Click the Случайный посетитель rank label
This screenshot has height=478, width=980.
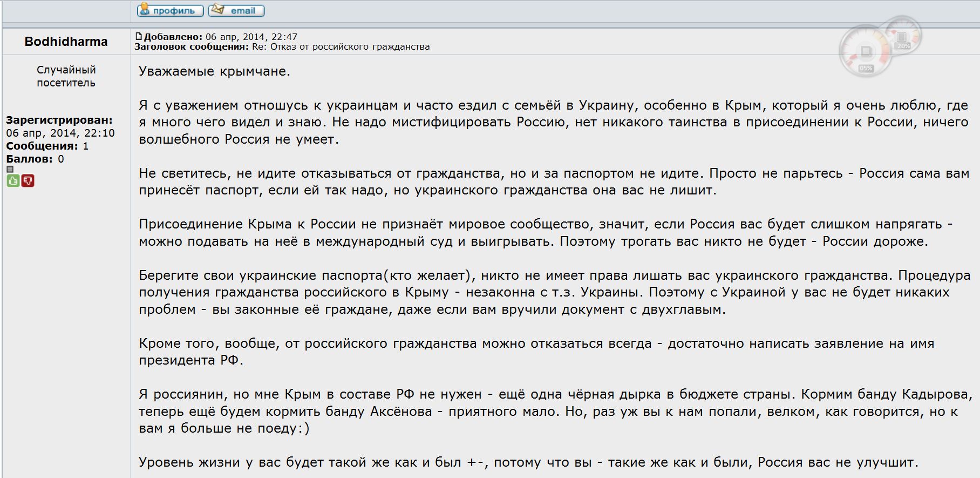pos(66,76)
